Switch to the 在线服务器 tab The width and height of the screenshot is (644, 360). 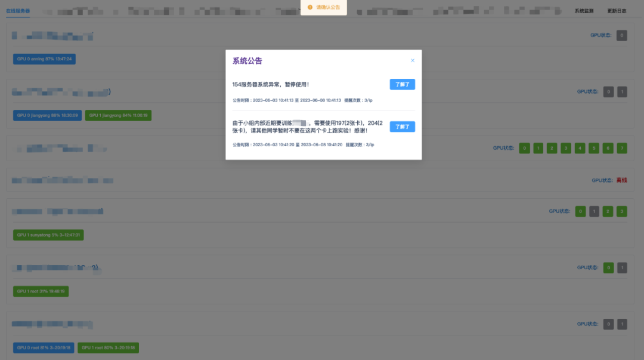[x=18, y=11]
